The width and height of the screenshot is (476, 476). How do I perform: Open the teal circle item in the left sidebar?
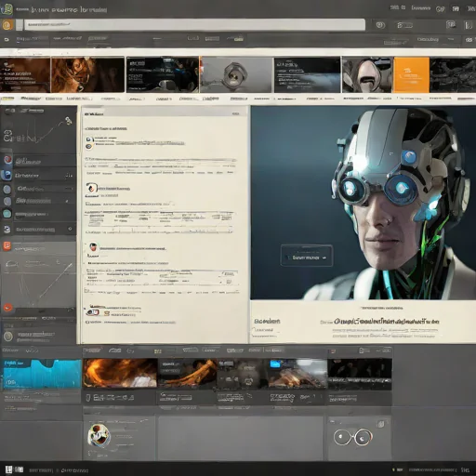point(7,214)
